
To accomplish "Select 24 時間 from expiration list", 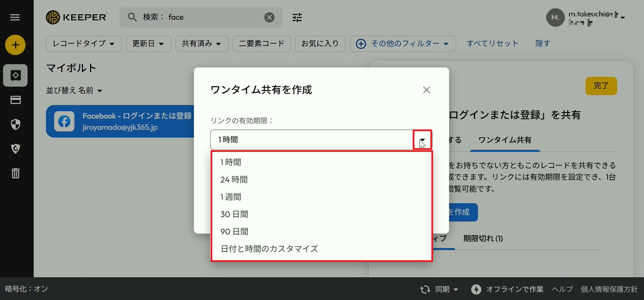I will [234, 180].
